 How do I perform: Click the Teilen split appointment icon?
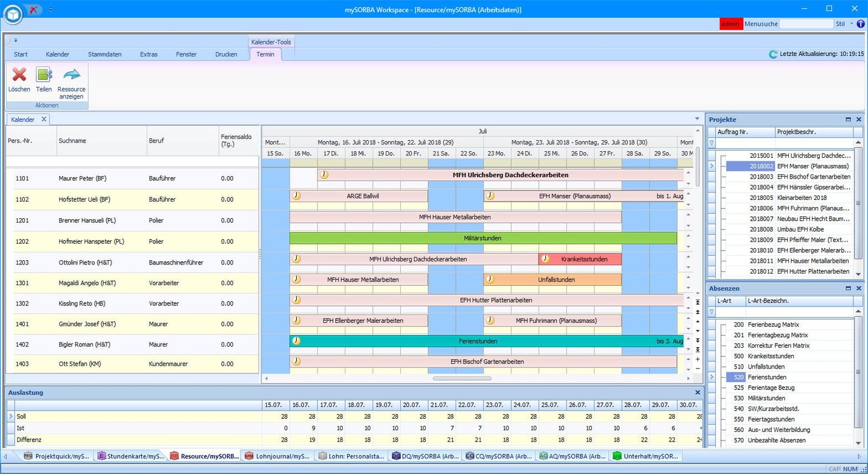click(x=44, y=74)
